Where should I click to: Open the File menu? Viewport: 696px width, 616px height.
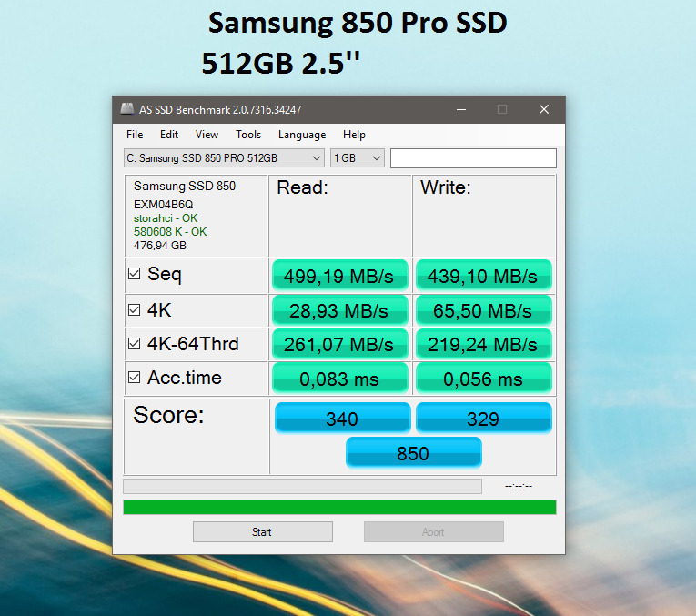(x=135, y=135)
